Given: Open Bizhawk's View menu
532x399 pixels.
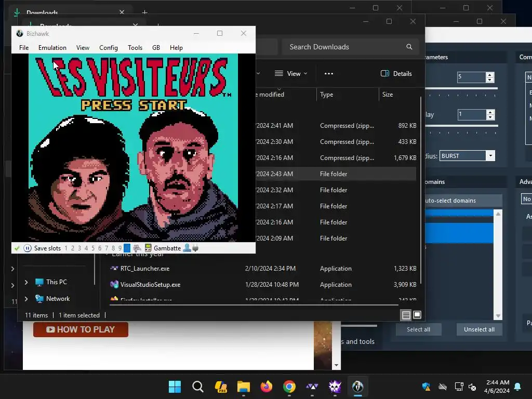Looking at the screenshot, I should pyautogui.click(x=83, y=47).
